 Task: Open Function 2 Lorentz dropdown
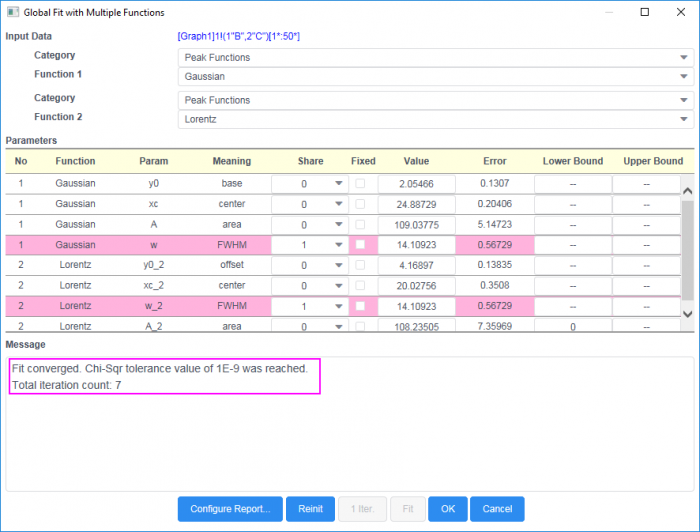click(435, 119)
